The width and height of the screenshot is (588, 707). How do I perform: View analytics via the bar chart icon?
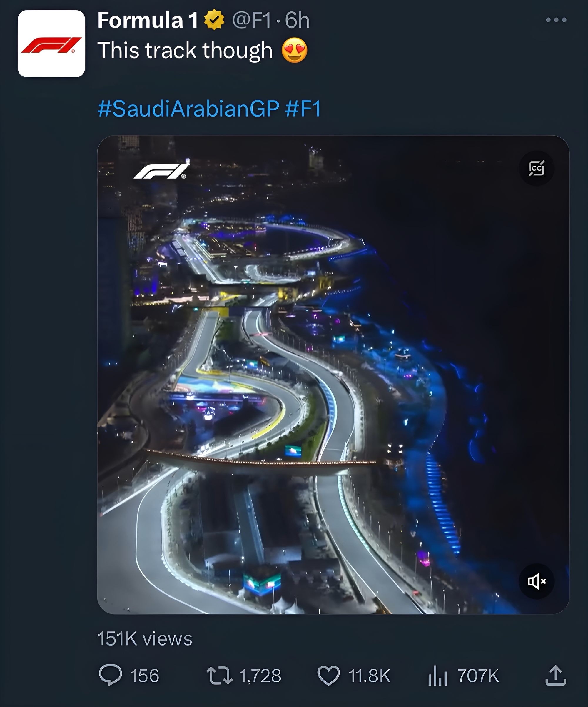438,675
